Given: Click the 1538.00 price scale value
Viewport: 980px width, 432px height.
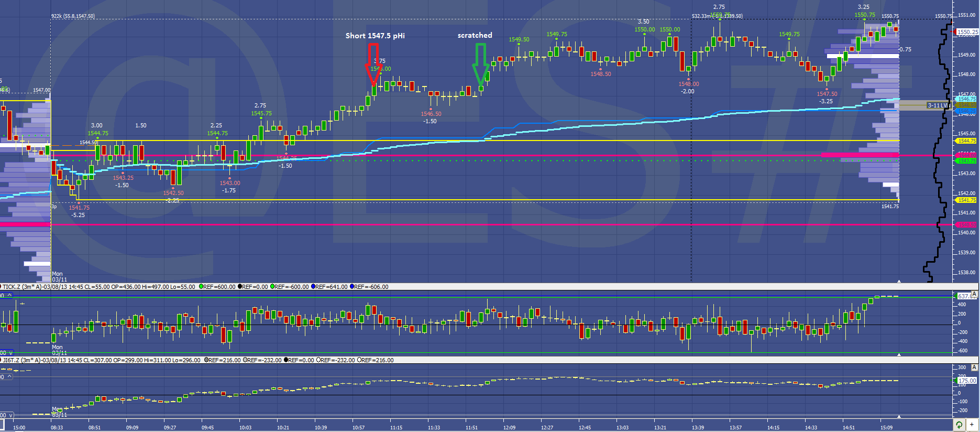Looking at the screenshot, I should 967,273.
